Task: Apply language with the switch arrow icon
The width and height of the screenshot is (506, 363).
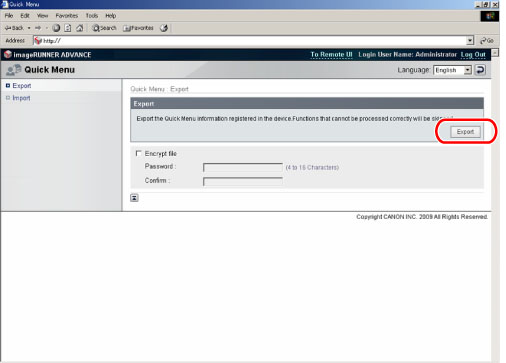Action: (x=480, y=70)
